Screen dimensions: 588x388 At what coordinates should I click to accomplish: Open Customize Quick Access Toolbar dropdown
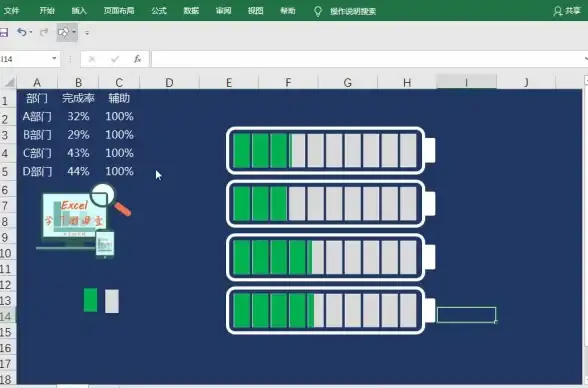click(87, 33)
